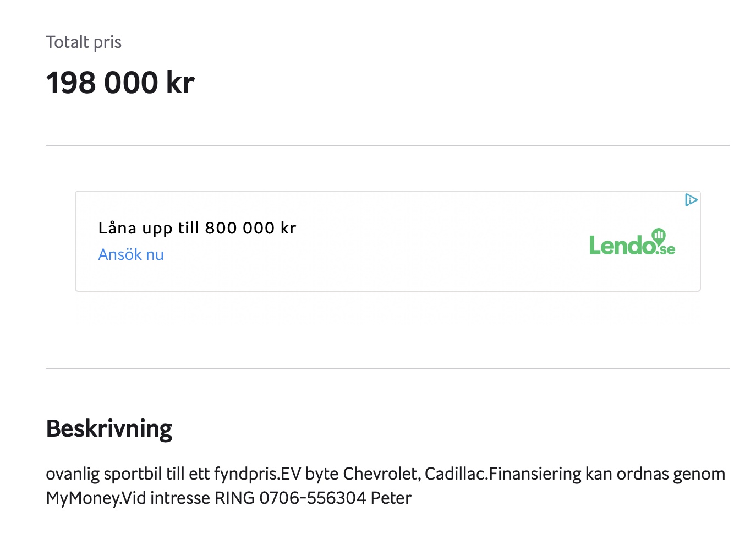Image resolution: width=756 pixels, height=533 pixels.
Task: Open the "Ansök nu" link
Action: [131, 254]
